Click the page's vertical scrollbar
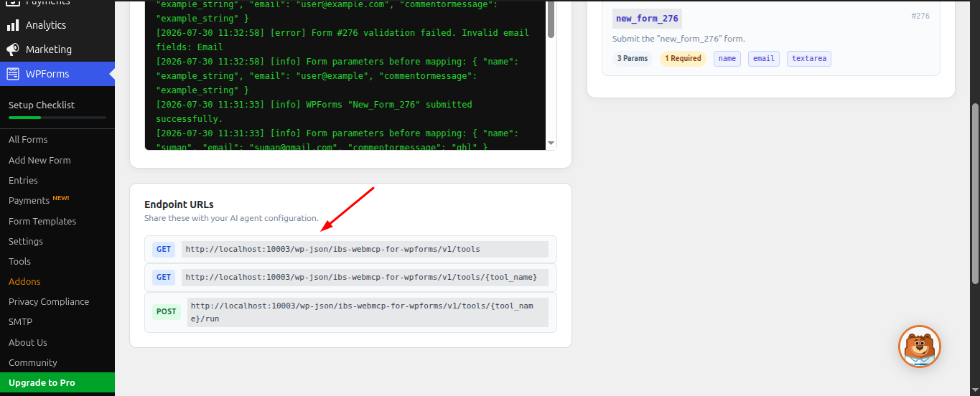 click(975, 194)
